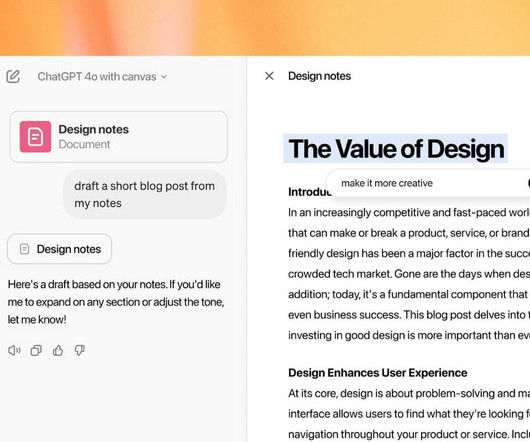This screenshot has width=530, height=442.
Task: Open the Design notes document card
Action: (x=118, y=137)
